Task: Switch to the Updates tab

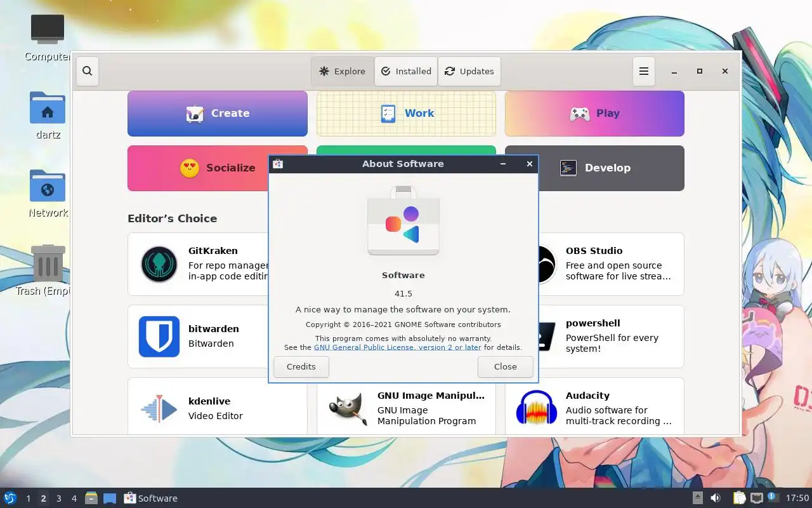Action: coord(469,71)
